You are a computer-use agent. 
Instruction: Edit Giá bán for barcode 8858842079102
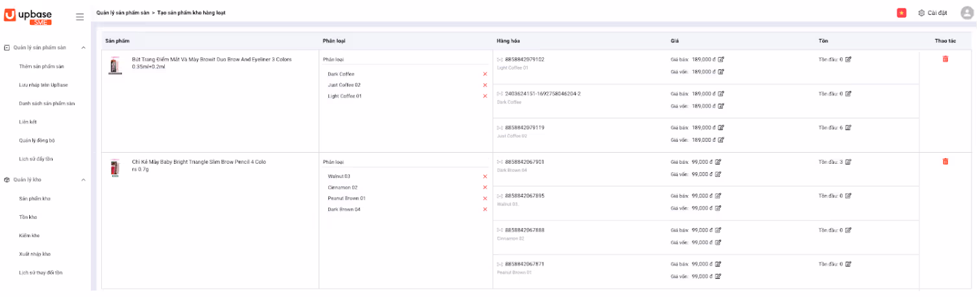[x=721, y=59]
